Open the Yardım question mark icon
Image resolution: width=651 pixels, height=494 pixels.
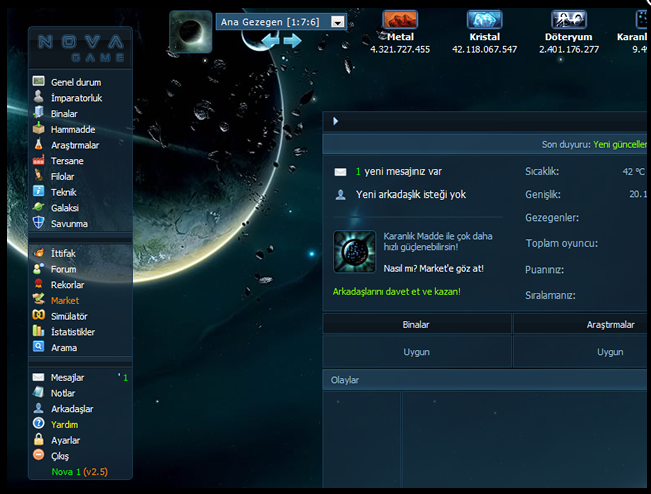point(39,423)
